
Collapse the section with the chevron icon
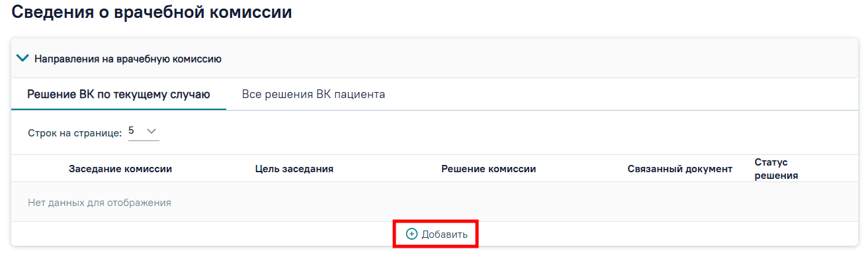(x=22, y=58)
